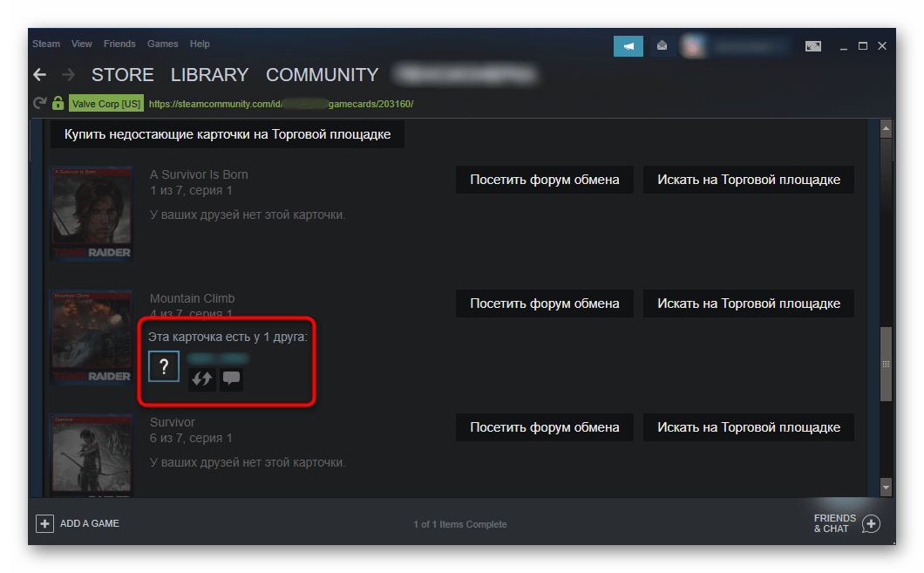The width and height of the screenshot is (924, 573).
Task: Click the 6 из 7, серия 1 text
Action: coord(191,438)
